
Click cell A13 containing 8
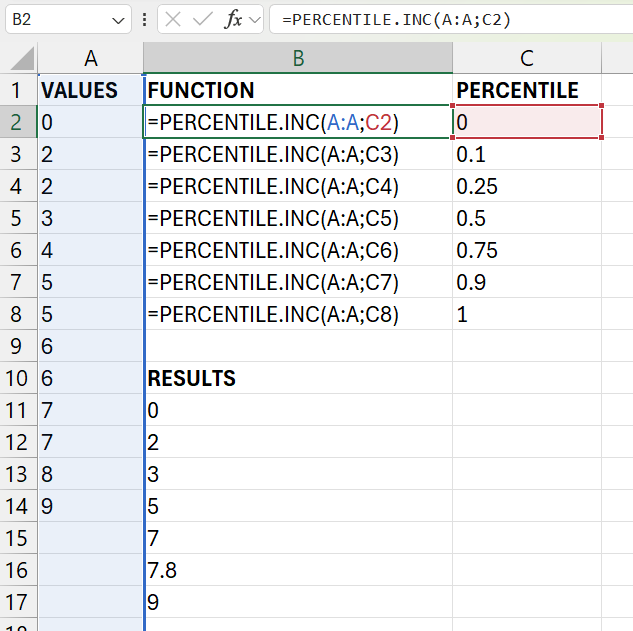point(90,474)
